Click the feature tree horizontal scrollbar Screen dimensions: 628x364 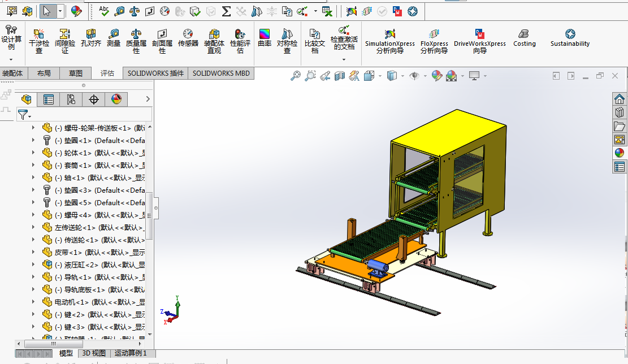point(54,344)
